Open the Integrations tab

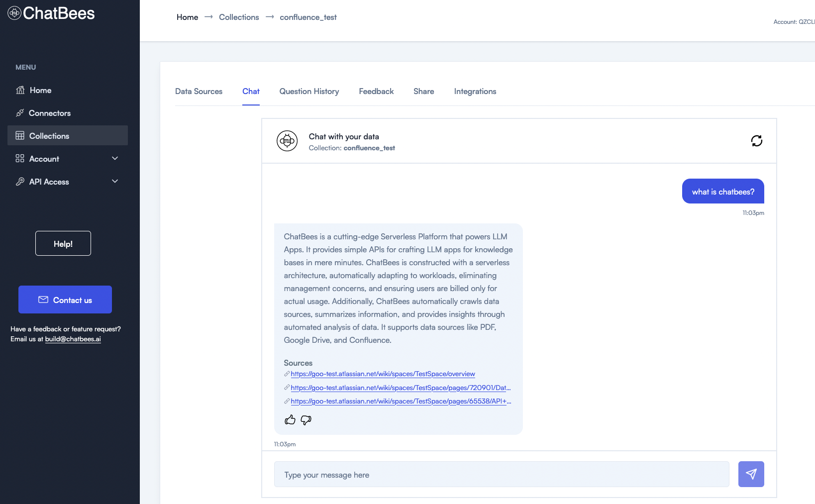[x=475, y=92]
